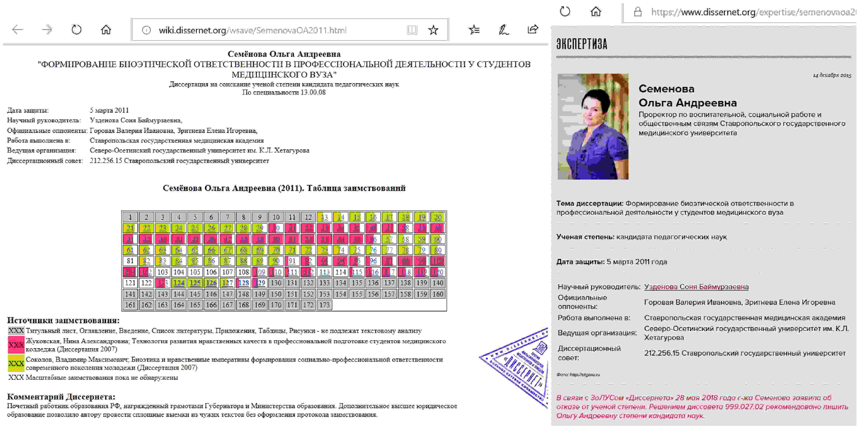
Task: Click cell 12 in borrowing table
Action: pyautogui.click(x=308, y=217)
